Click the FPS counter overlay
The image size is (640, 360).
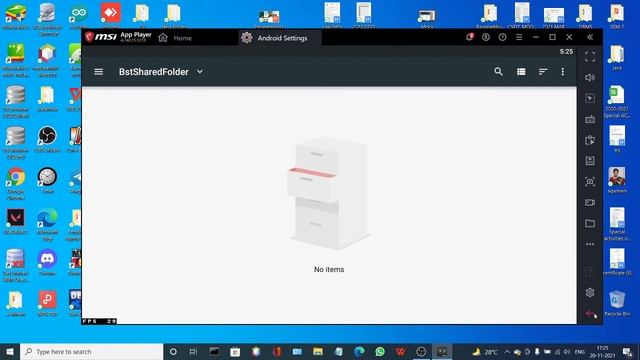100,321
